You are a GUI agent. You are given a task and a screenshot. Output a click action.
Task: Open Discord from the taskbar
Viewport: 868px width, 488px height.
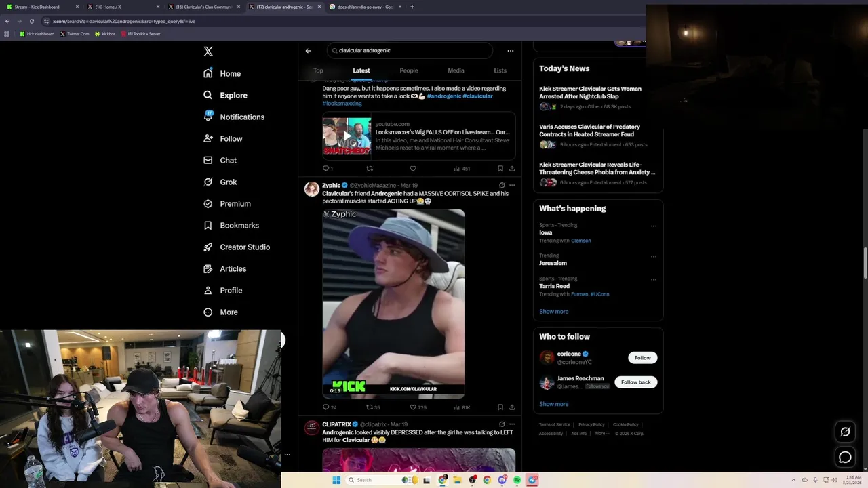tap(502, 480)
